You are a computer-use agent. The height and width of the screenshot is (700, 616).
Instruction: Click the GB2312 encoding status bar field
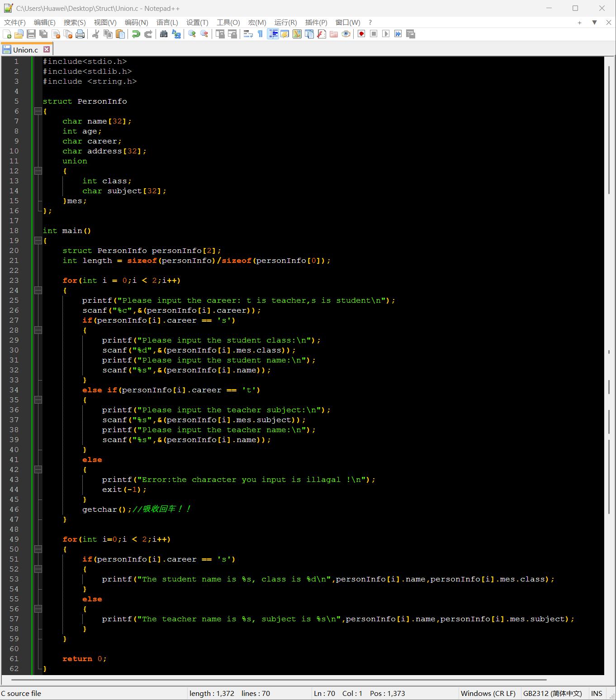click(x=553, y=693)
